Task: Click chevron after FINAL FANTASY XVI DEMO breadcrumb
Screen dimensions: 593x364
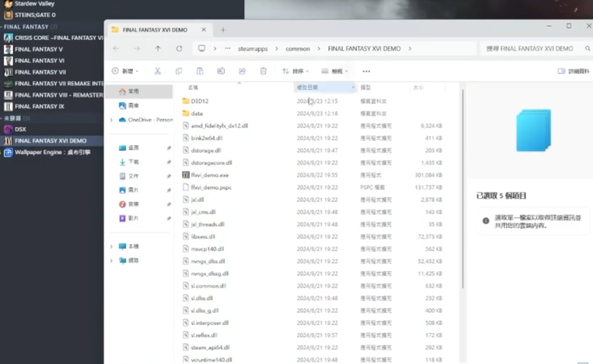Action: 409,49
